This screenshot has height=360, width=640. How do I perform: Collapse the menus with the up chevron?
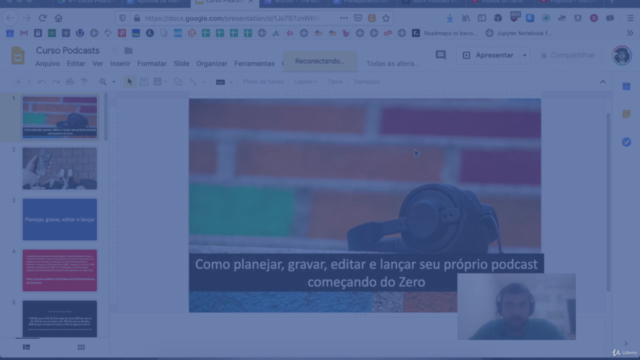(x=603, y=82)
